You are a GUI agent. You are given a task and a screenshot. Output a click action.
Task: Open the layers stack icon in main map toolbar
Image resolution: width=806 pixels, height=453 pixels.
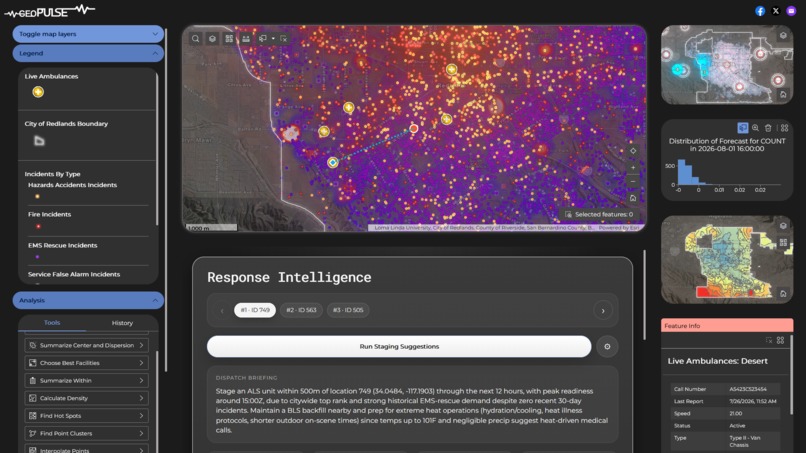(212, 39)
